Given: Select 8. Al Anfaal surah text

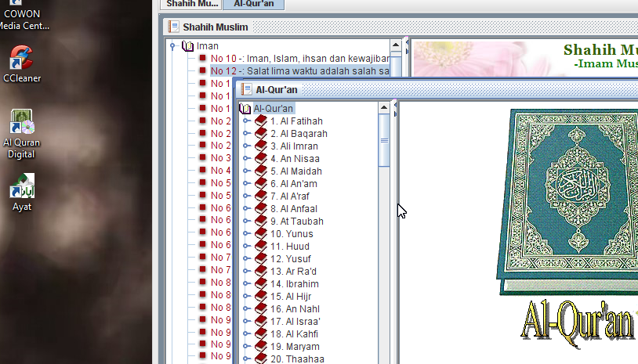Looking at the screenshot, I should 294,209.
